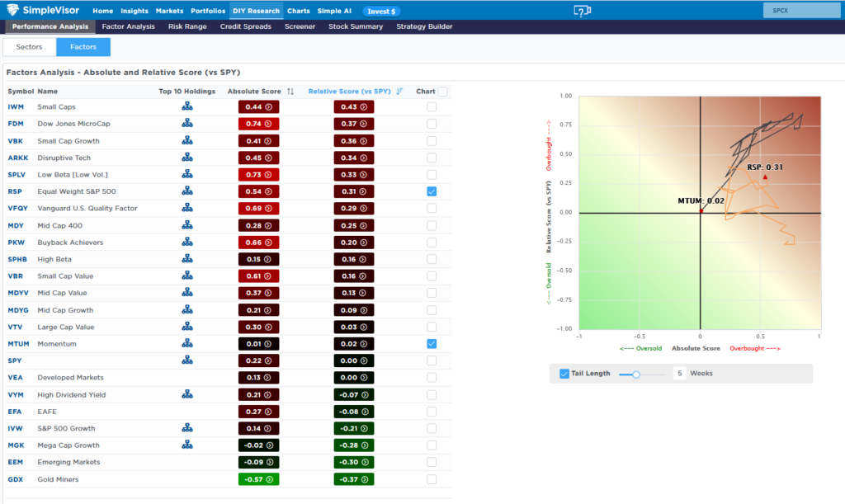Click the Invest $ button

pos(381,12)
